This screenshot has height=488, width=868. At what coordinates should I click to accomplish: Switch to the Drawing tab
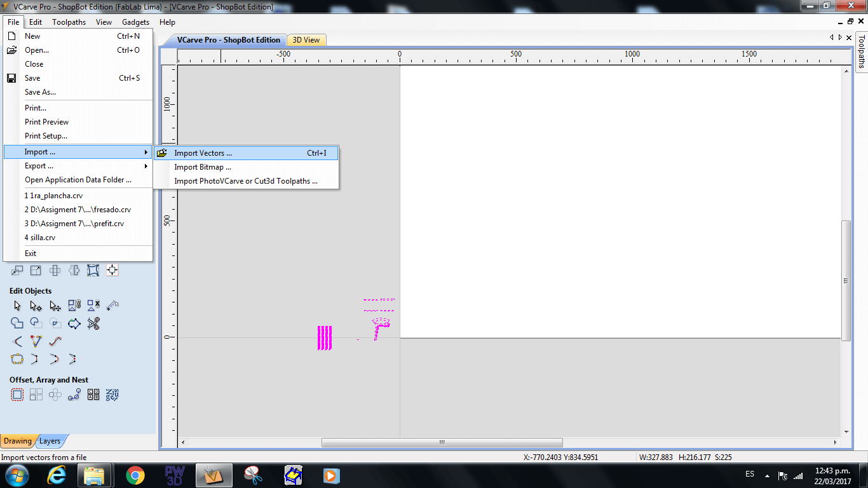click(17, 441)
